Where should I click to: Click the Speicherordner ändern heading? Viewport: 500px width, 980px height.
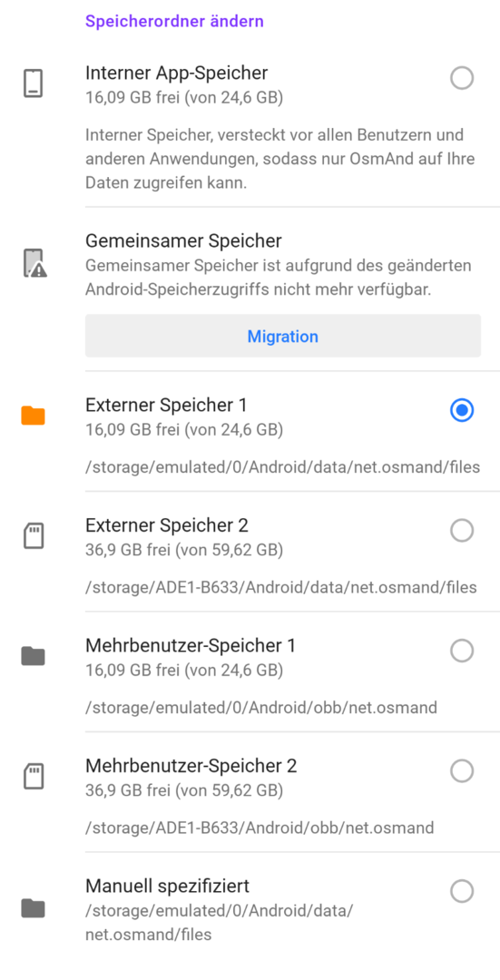click(174, 21)
